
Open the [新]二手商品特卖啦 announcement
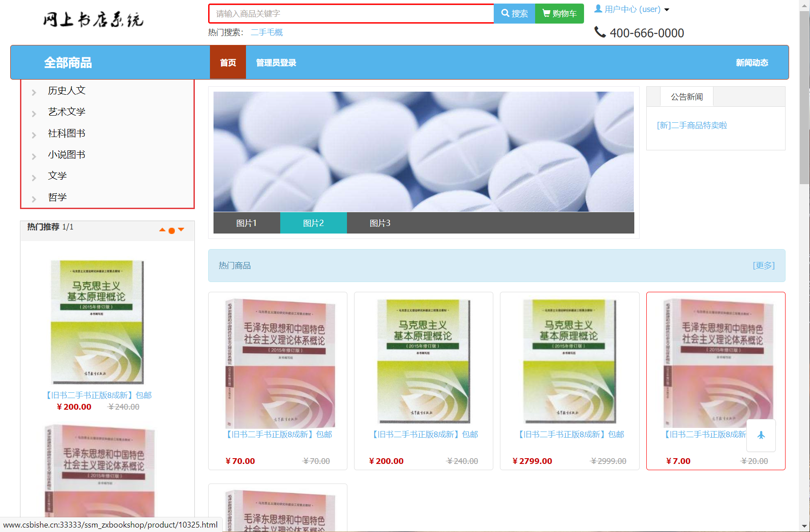pyautogui.click(x=691, y=125)
